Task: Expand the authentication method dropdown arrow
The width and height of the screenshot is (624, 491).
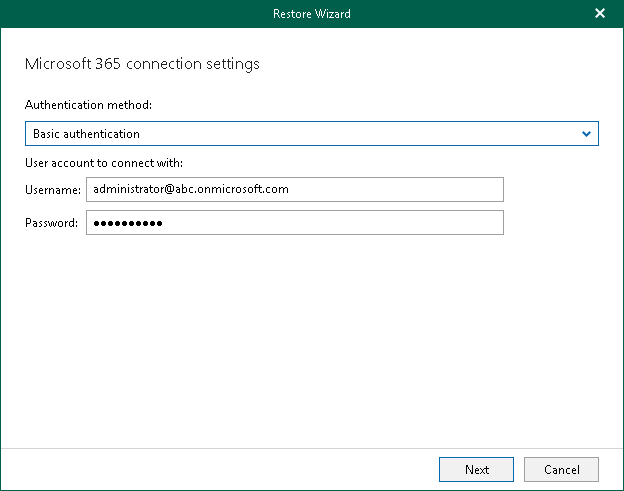Action: (x=587, y=133)
